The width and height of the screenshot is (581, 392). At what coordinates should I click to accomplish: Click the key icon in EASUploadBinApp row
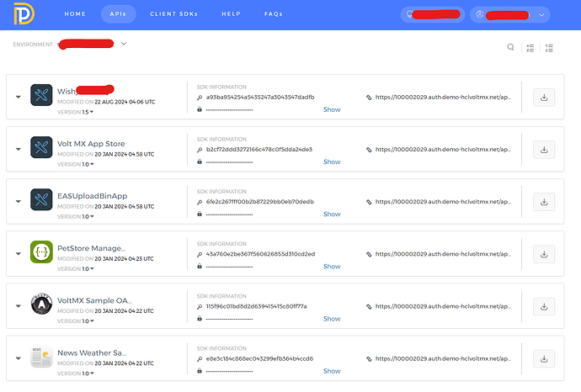click(200, 202)
